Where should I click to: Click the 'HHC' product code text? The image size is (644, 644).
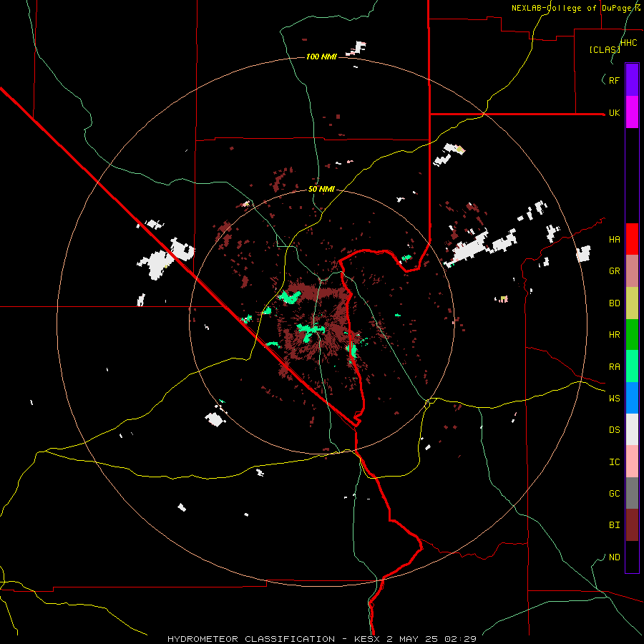[x=629, y=43]
